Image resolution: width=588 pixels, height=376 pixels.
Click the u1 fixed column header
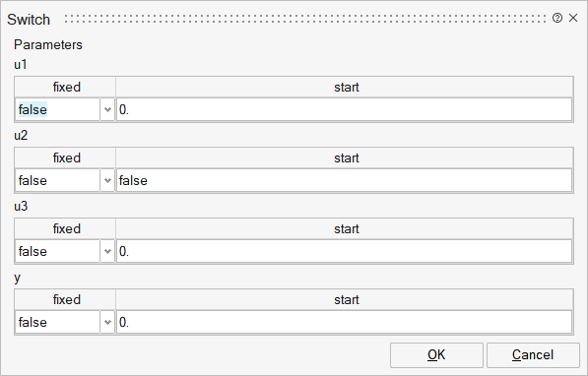tap(65, 87)
